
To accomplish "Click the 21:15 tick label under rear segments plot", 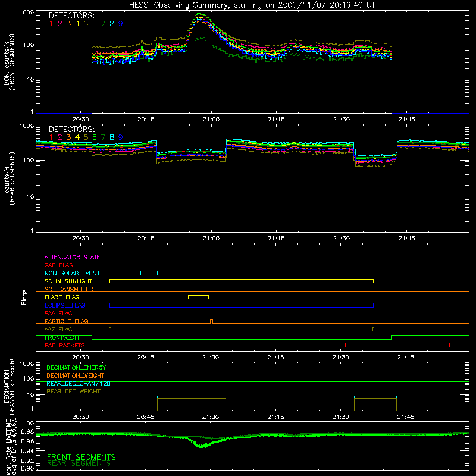I will point(276,239).
